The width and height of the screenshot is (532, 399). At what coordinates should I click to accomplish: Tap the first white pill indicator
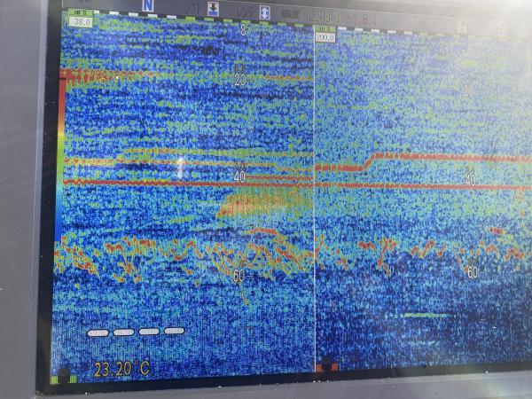(x=98, y=332)
